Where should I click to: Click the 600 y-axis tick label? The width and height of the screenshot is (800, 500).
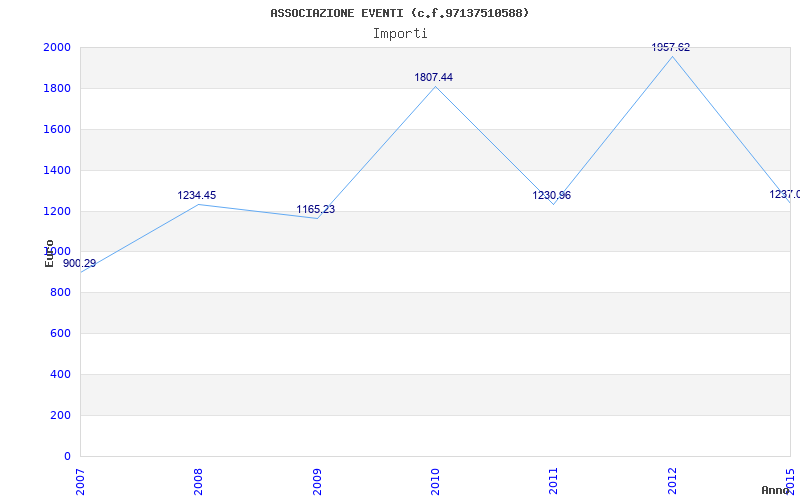point(60,333)
